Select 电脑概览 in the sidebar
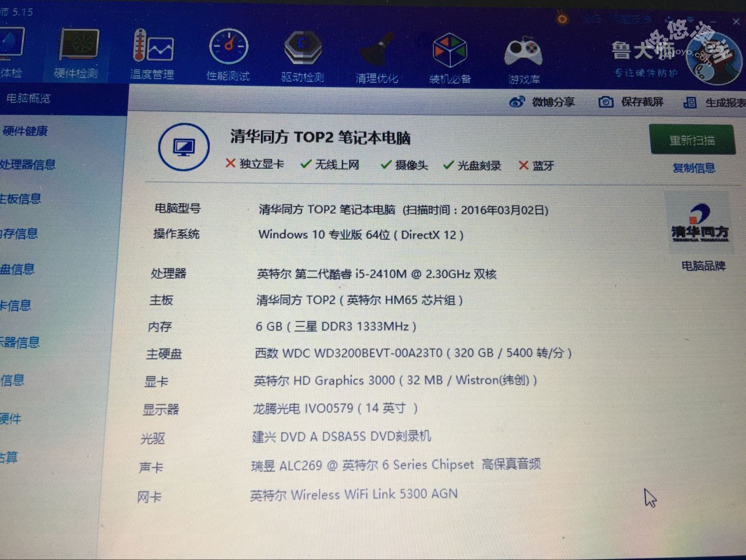 [28, 98]
